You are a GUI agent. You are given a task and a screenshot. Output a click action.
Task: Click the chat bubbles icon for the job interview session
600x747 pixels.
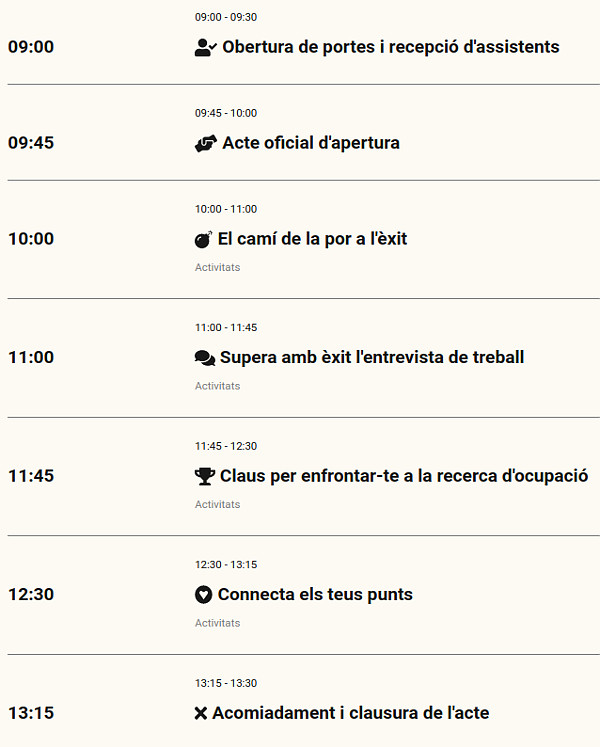coord(205,358)
